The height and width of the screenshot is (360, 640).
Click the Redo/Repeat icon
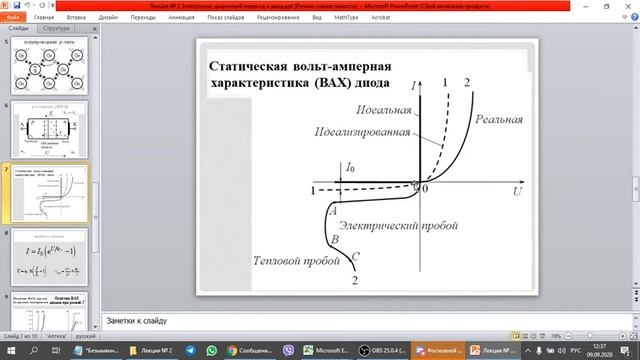41,6
